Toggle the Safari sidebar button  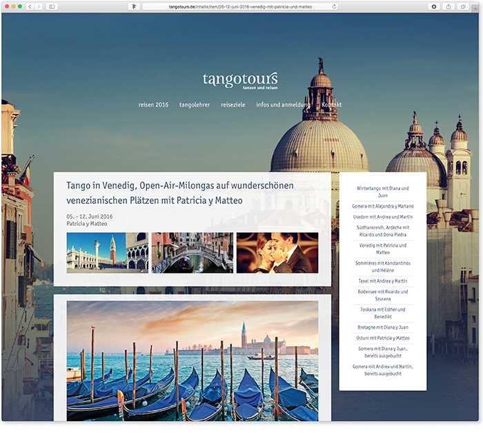52,6
